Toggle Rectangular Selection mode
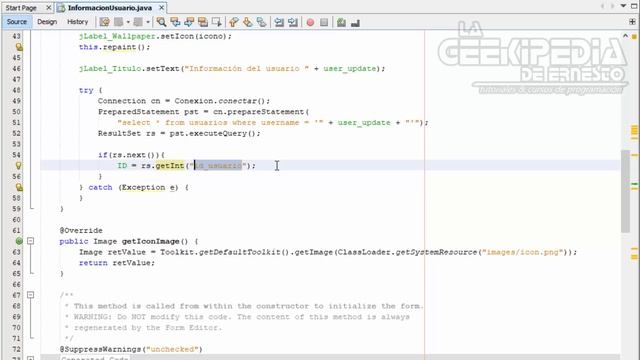 pos(217,22)
